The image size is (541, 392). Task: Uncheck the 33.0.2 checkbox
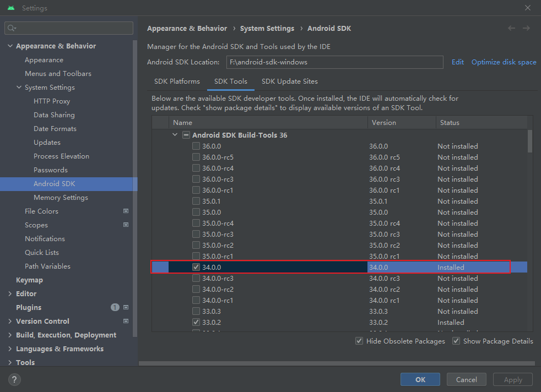pyautogui.click(x=196, y=323)
